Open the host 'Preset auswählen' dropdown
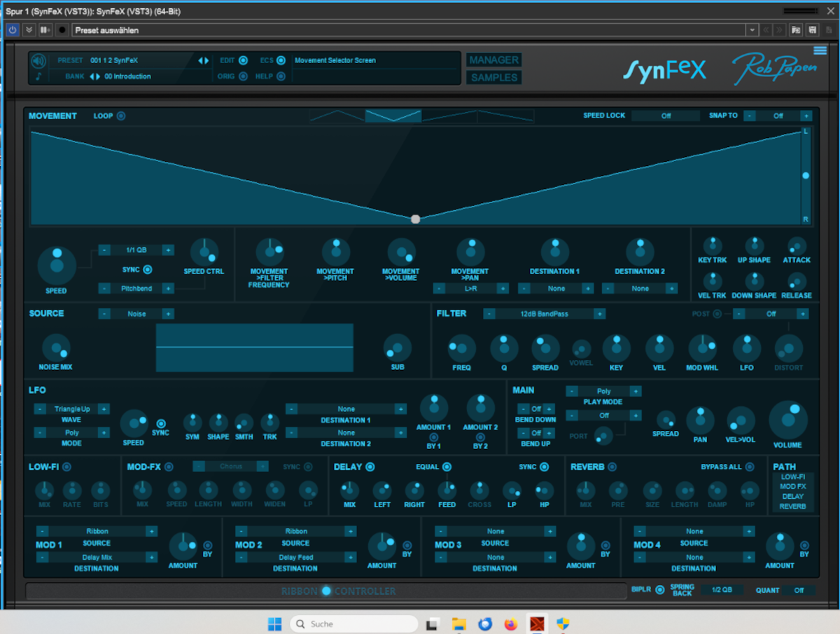Viewport: 840px width, 634px height. pyautogui.click(x=752, y=30)
